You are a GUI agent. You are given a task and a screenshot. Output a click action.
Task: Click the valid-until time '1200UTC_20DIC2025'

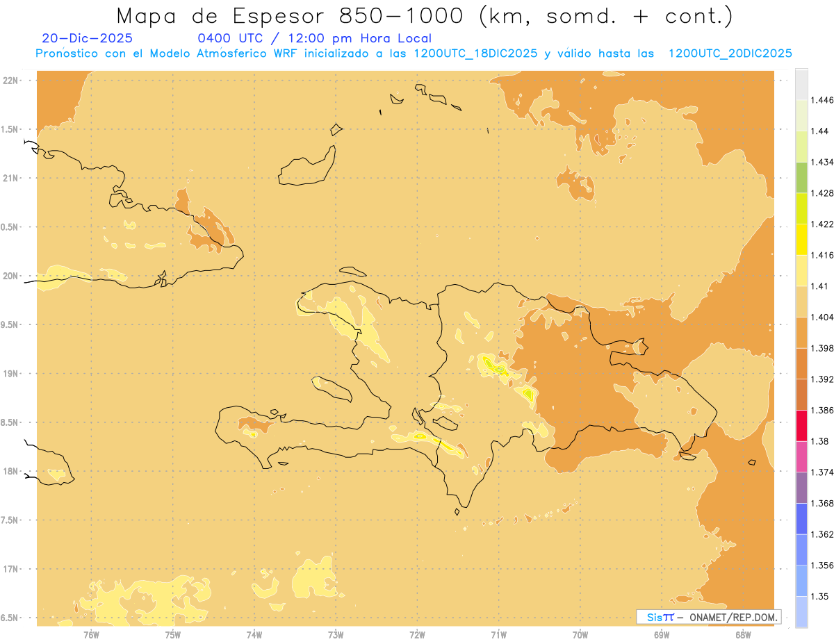point(730,53)
